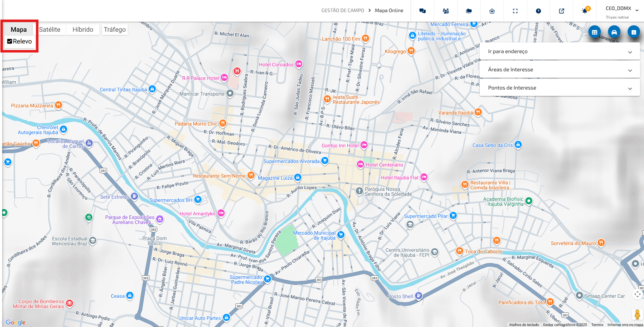Screen dimensions: 644x327
Task: Open the CEO_DDMX user dropdown
Action: point(622,11)
